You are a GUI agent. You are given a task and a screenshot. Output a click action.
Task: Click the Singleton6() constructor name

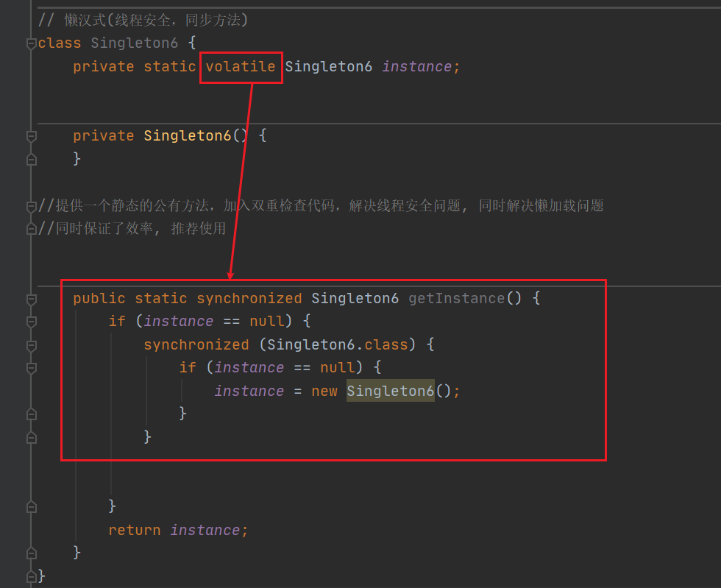click(x=187, y=135)
